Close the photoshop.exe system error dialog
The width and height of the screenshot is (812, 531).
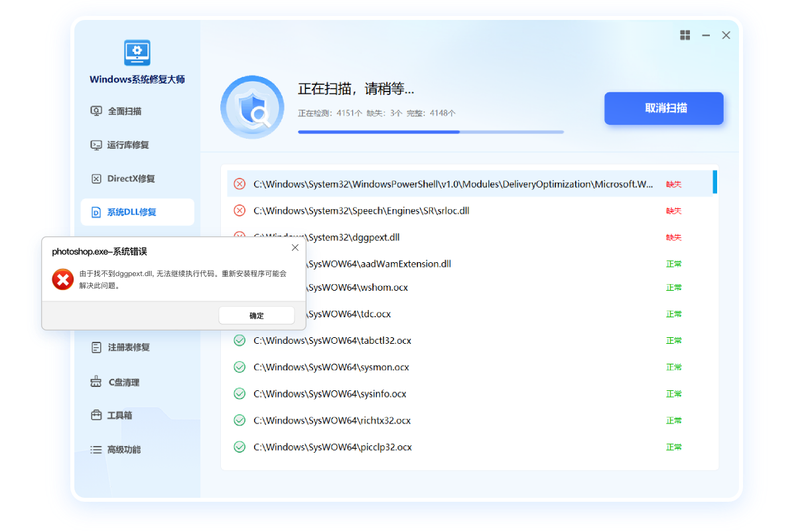click(295, 248)
